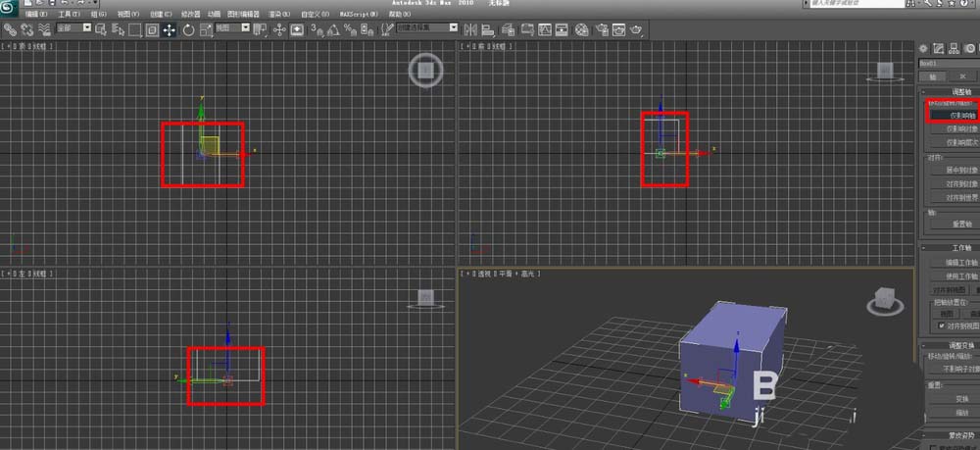980x450 pixels.
Task: Click the 仅影响层次 (Affect Hierarchy Only) button
Action: tap(954, 142)
